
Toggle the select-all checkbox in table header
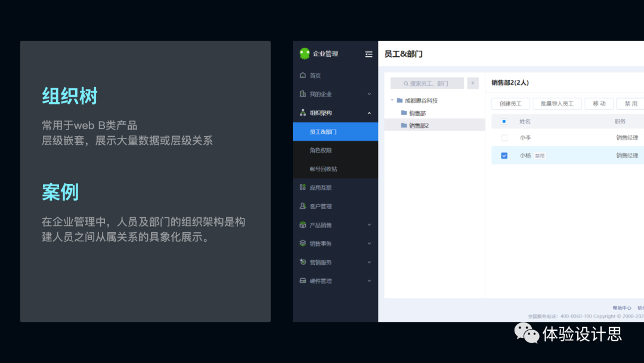[504, 121]
